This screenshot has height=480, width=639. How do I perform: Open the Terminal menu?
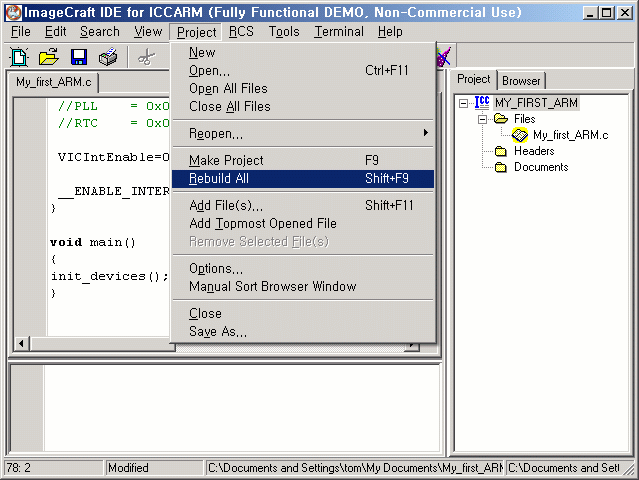339,31
